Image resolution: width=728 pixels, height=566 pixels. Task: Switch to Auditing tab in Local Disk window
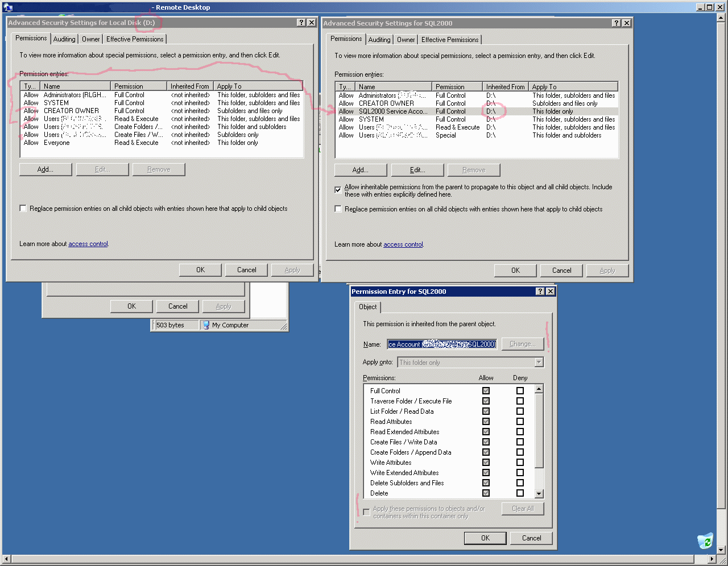[64, 39]
